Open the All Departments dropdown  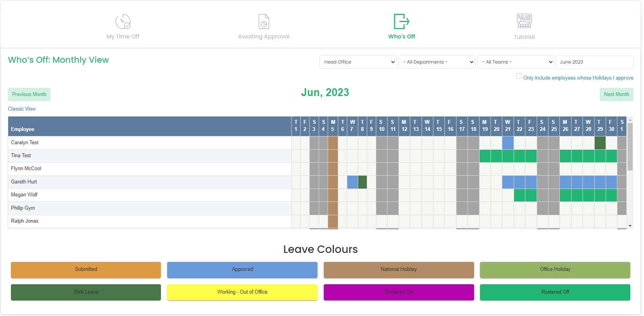coord(437,62)
